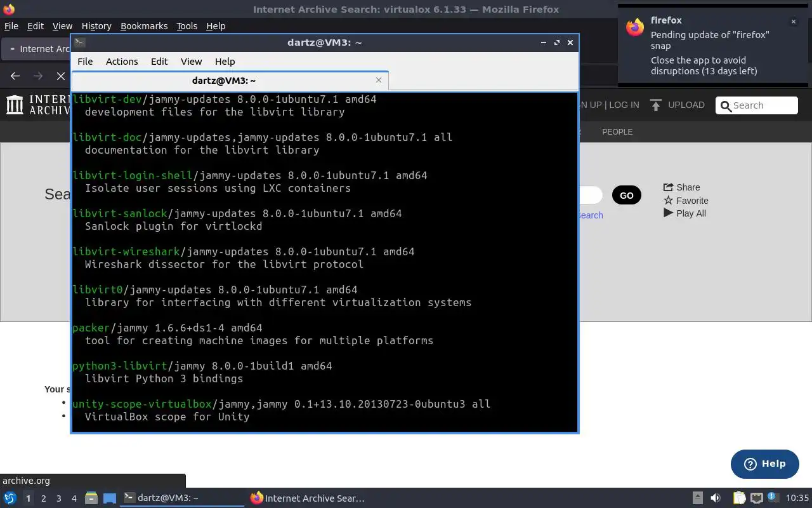Screen dimensions: 812x508
Task: Click the Favorite star icon
Action: [x=668, y=201]
